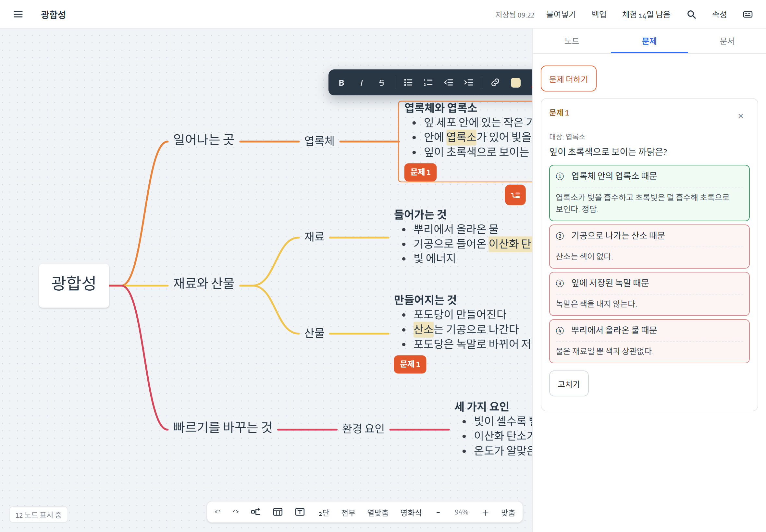Image resolution: width=766 pixels, height=532 pixels.
Task: Click 2단 in the bottom toolbar
Action: (323, 512)
